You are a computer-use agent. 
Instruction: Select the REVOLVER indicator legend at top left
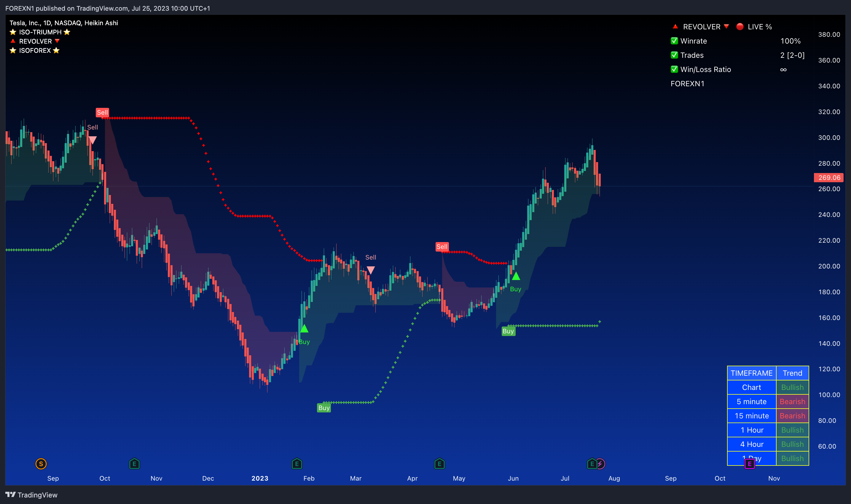click(x=35, y=41)
